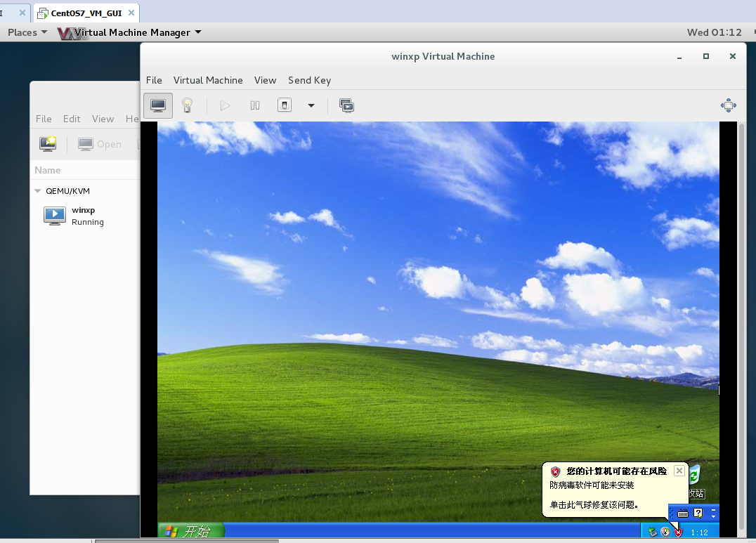
Task: Click the red security shield tray icon
Action: click(x=678, y=532)
